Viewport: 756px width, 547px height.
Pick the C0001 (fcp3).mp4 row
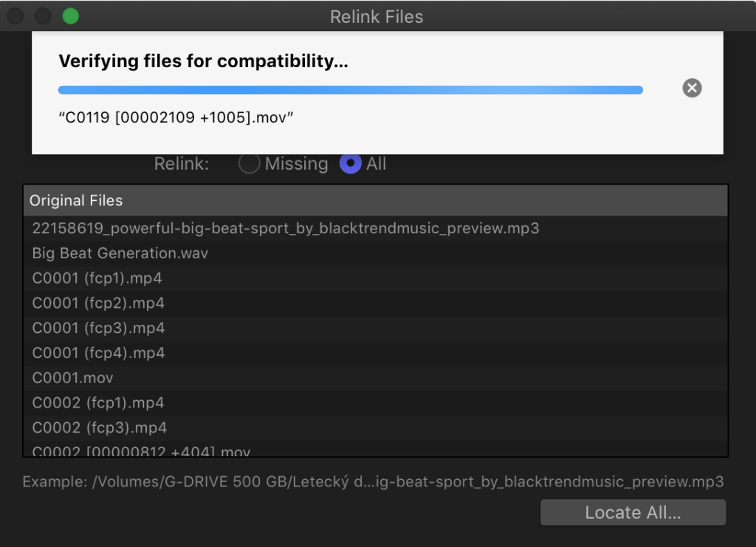pyautogui.click(x=375, y=328)
